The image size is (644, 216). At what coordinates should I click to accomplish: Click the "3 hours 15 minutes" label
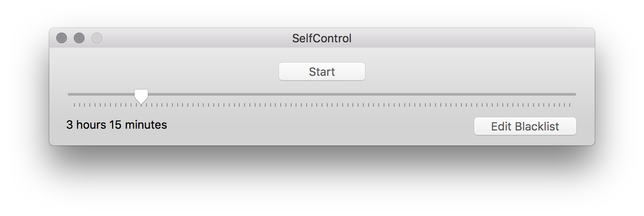117,125
